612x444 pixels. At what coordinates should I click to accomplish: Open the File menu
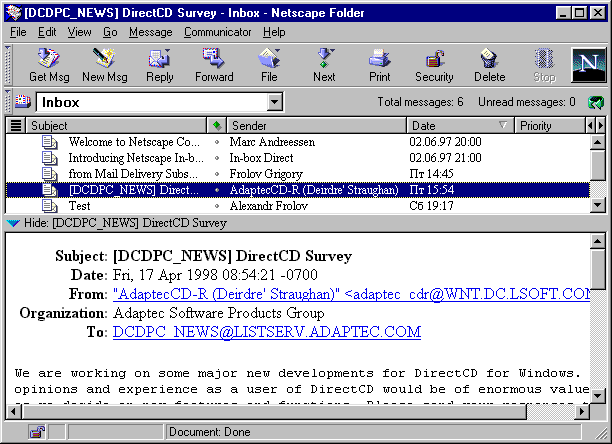pyautogui.click(x=18, y=32)
